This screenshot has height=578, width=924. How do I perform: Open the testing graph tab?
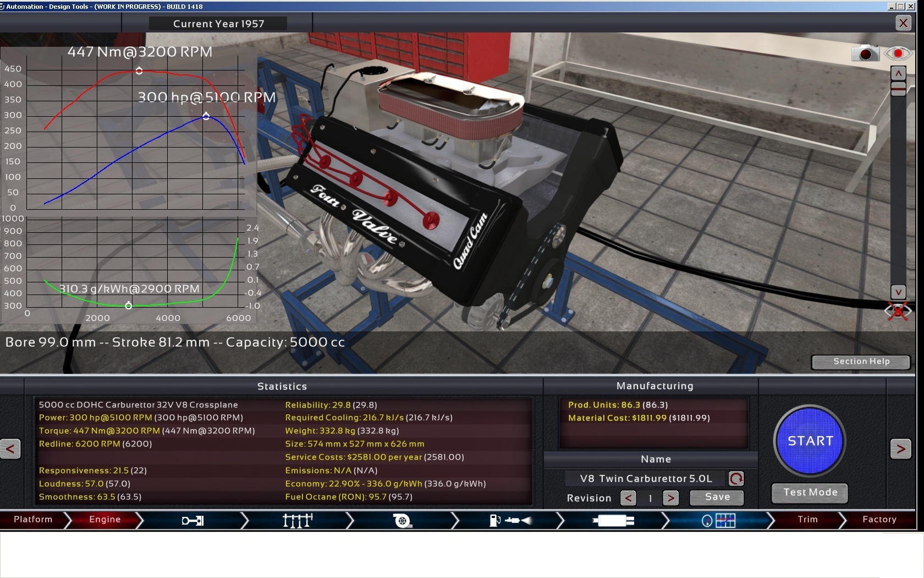[x=718, y=520]
